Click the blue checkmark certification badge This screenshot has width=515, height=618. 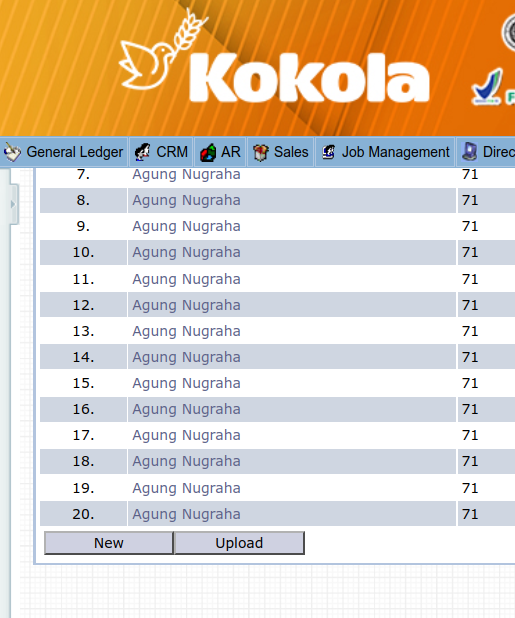coord(487,87)
